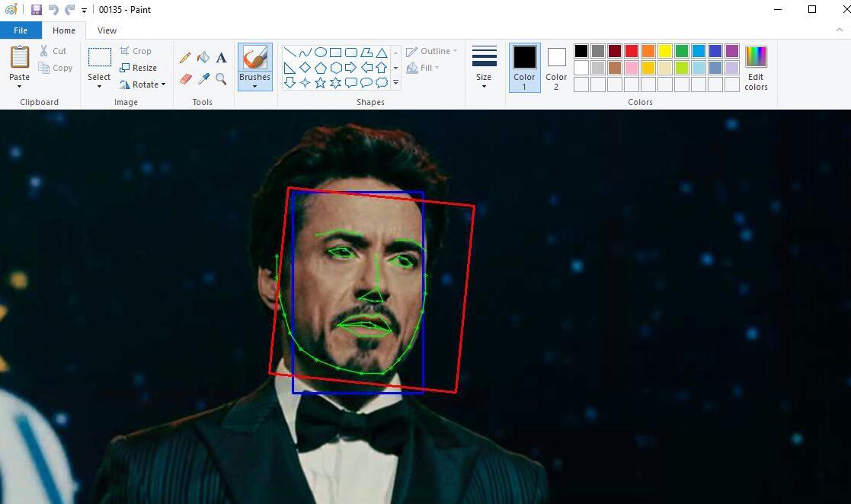Select the Pencil tool

pos(185,58)
